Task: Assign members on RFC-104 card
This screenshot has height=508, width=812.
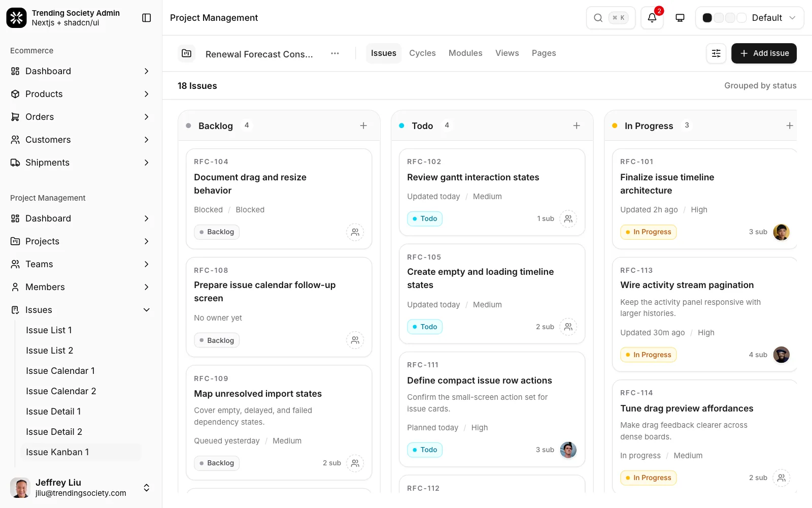Action: (x=355, y=232)
